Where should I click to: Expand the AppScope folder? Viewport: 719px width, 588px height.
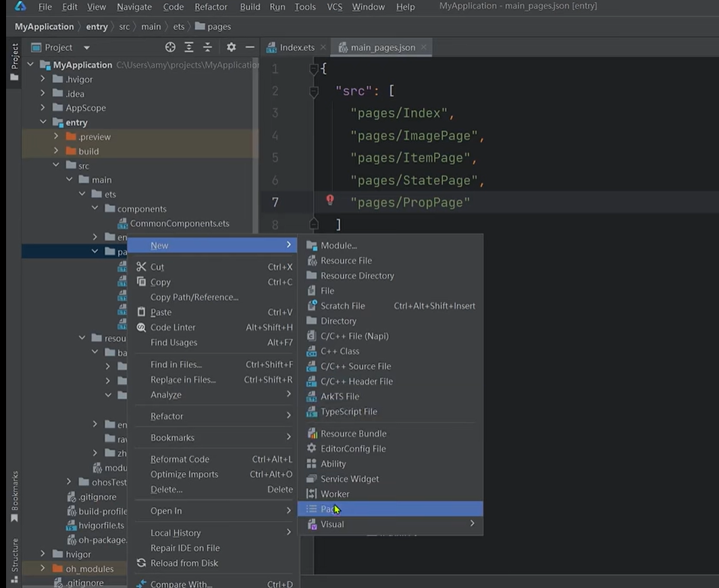click(43, 108)
